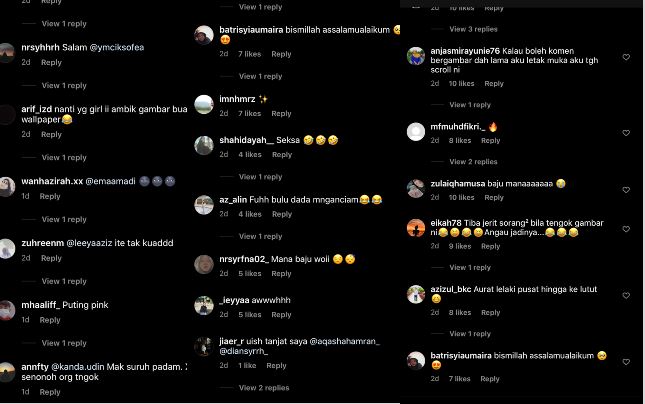Like azizul_bkc's Aurat lelaki comment
This screenshot has width=645, height=404.
coord(626,295)
